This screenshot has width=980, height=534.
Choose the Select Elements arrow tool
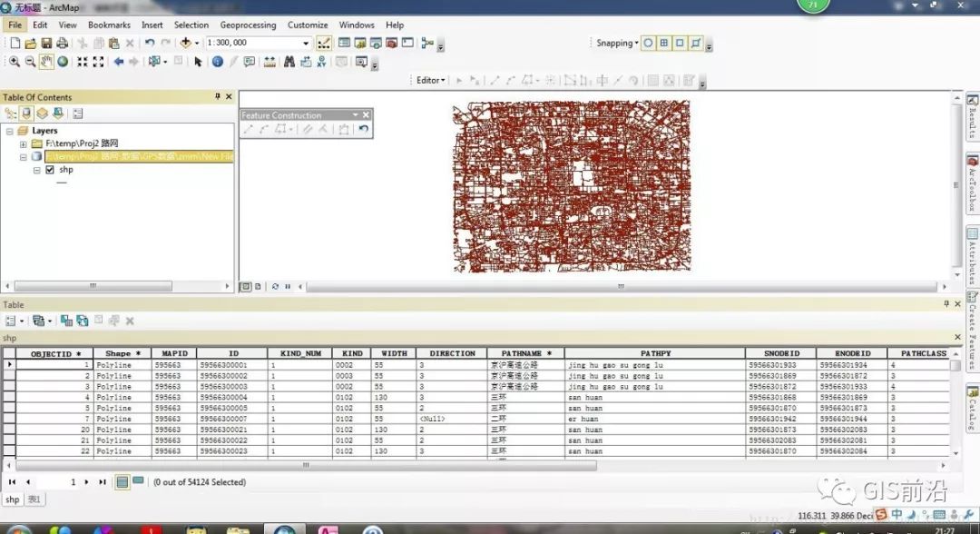(x=198, y=62)
